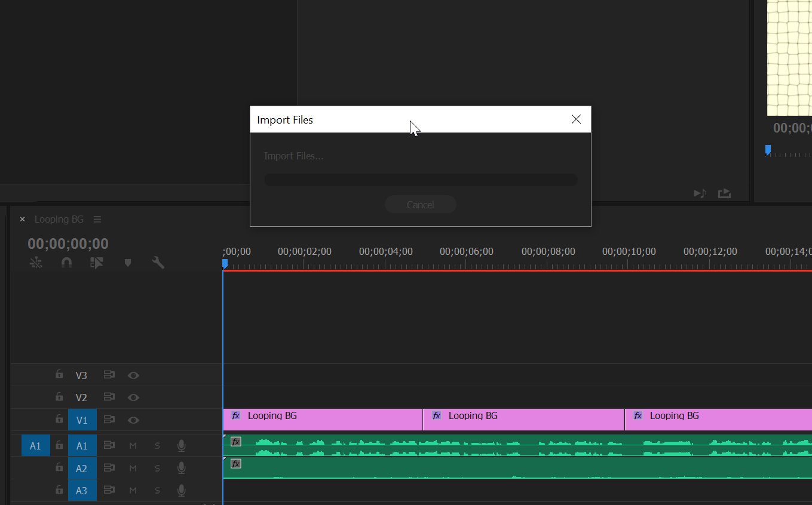
Task: Hide V3 track output eye
Action: coord(133,375)
